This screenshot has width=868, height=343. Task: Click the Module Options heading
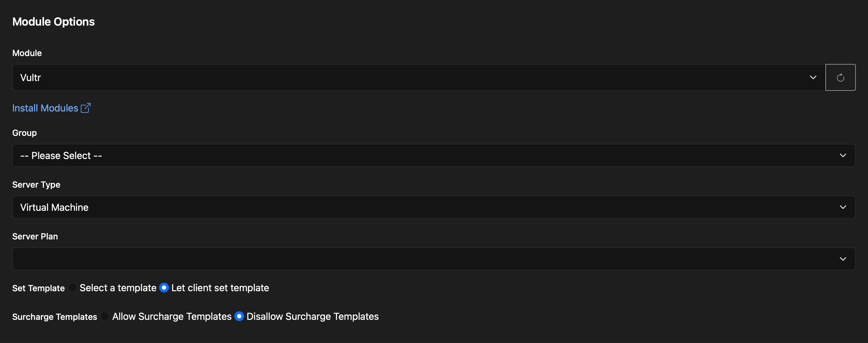54,22
